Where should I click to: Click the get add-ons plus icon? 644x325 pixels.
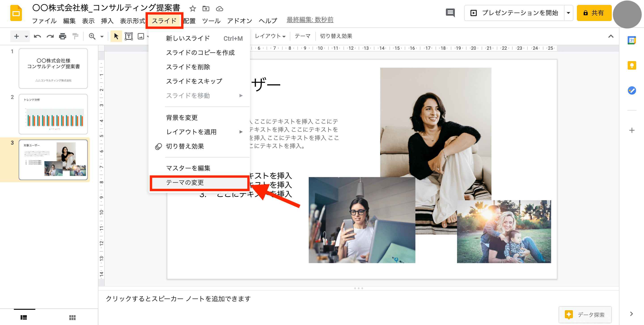(x=631, y=130)
